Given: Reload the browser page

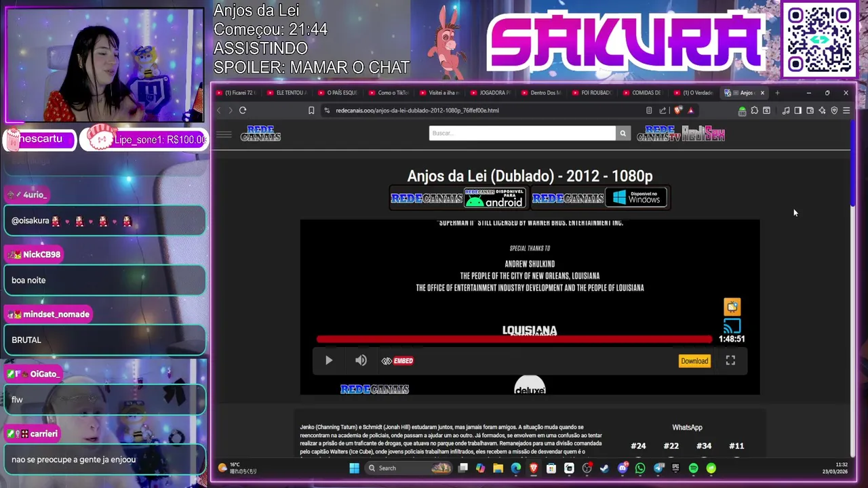Looking at the screenshot, I should click(242, 110).
